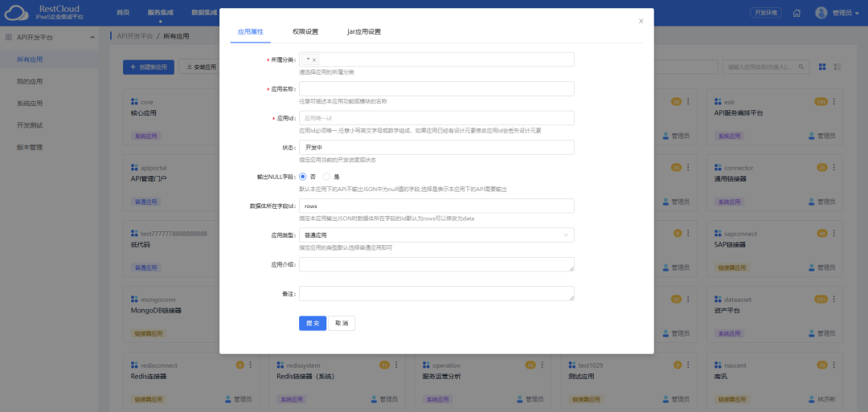The height and width of the screenshot is (412, 868).
Task: Open three-dot menu on esb card
Action: point(834,102)
